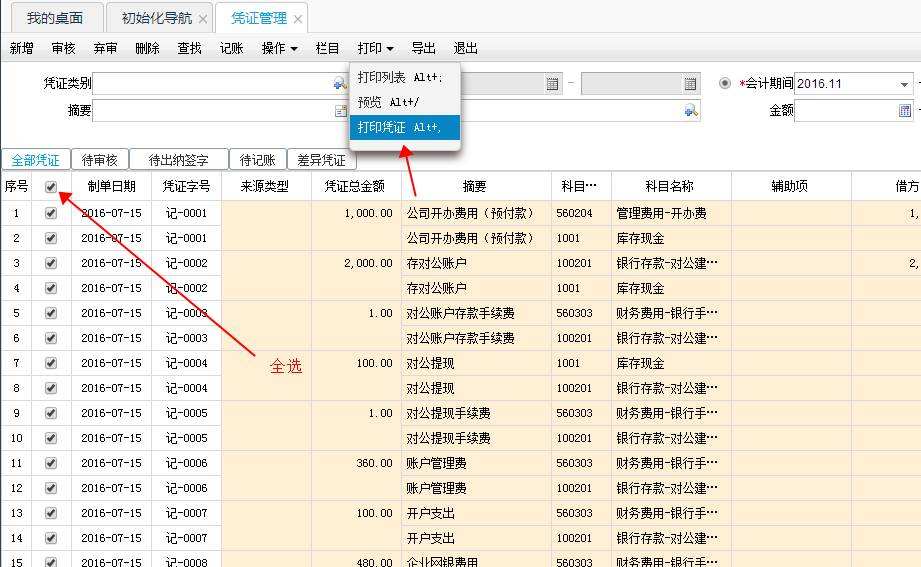The width and height of the screenshot is (921, 567).
Task: Click the search icon in 凭证类别 field
Action: coord(340,83)
